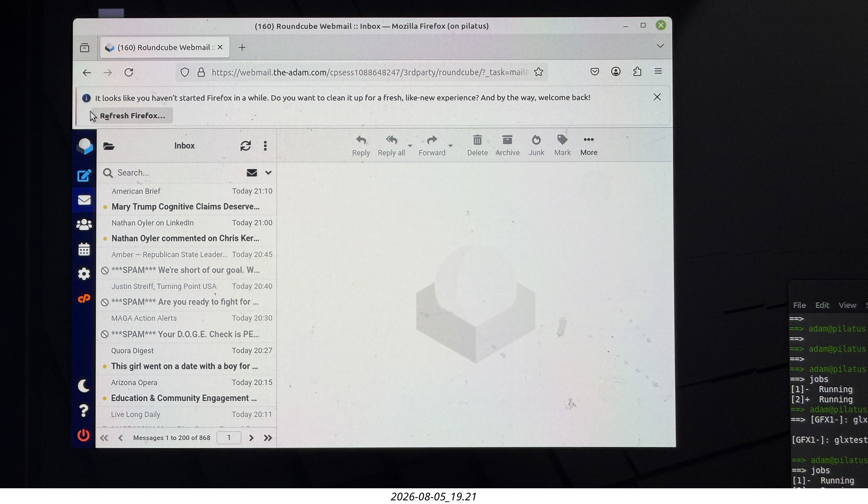
Task: Open the Edit menu in the terminal window
Action: point(822,305)
